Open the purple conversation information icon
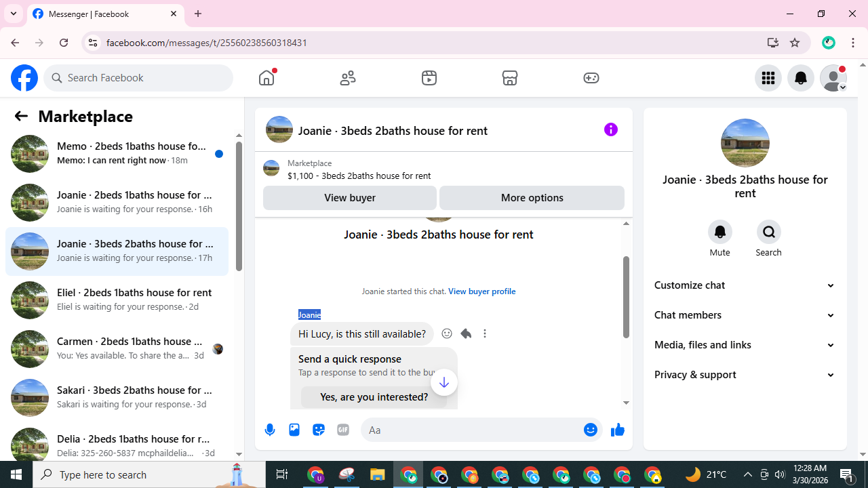 click(x=611, y=129)
